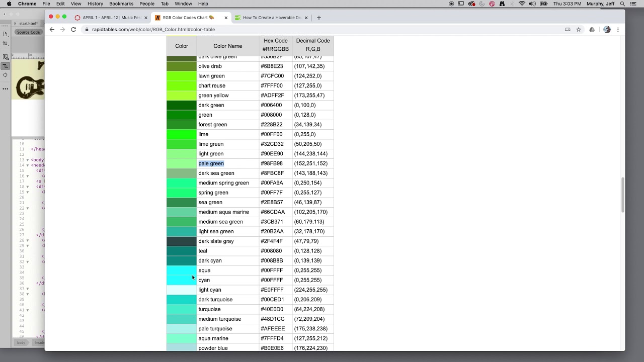Click the Thu 3:03 PM clock
644x362 pixels.
tap(568, 4)
